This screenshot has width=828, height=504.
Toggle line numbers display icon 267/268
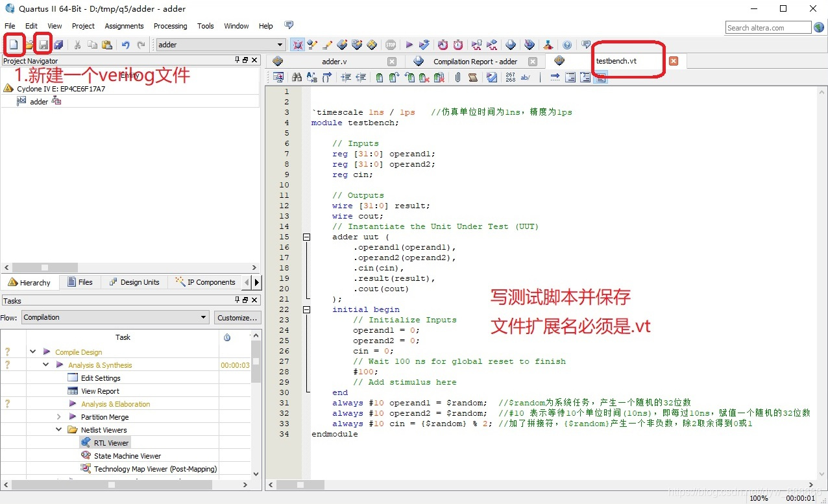(x=511, y=77)
